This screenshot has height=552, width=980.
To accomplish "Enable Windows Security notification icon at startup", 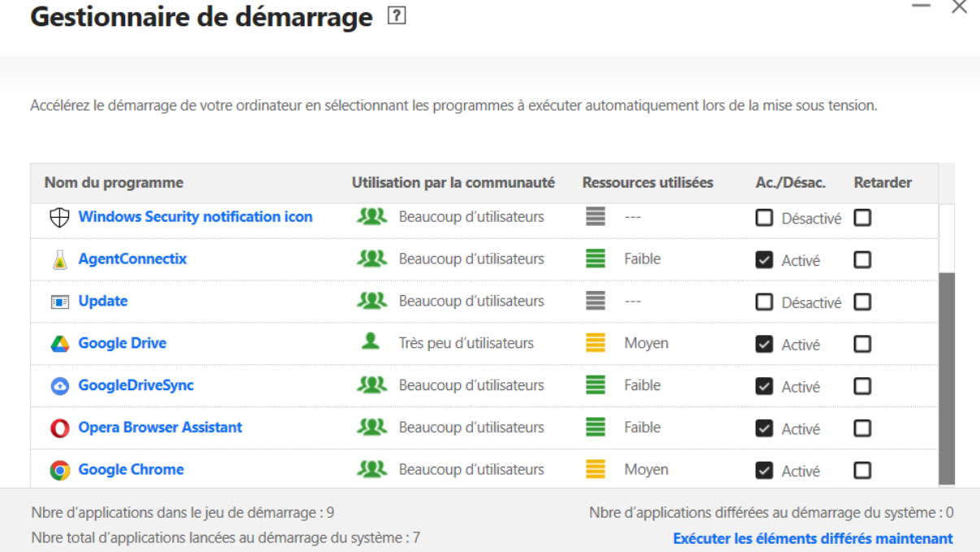I will 764,217.
